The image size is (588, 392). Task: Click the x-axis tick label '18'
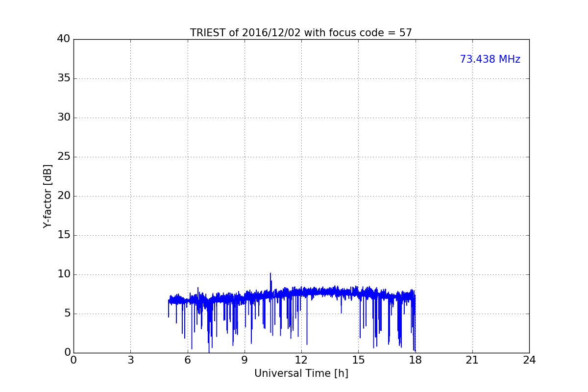[416, 360]
